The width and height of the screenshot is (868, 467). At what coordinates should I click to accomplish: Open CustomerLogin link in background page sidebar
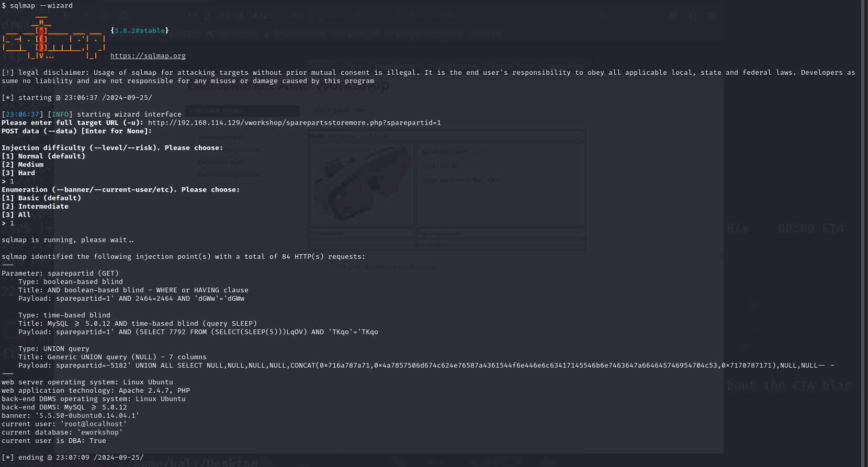pyautogui.click(x=220, y=137)
